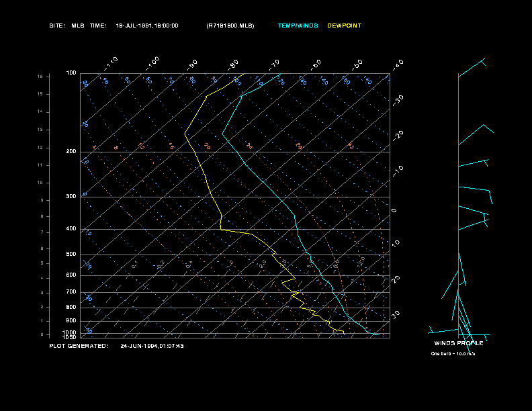Viewport: 532px width, 411px height.
Task: Click the yellow dewpoint curve's sharp kink at 400
Action: pos(221,230)
